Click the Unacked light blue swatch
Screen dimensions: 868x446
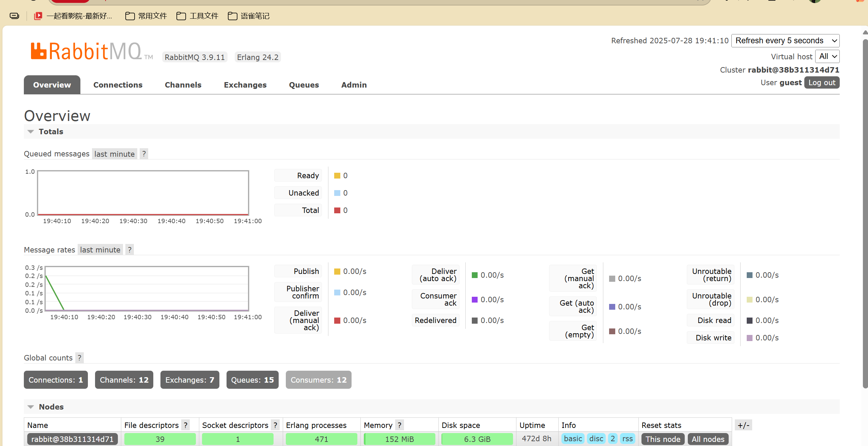point(337,193)
